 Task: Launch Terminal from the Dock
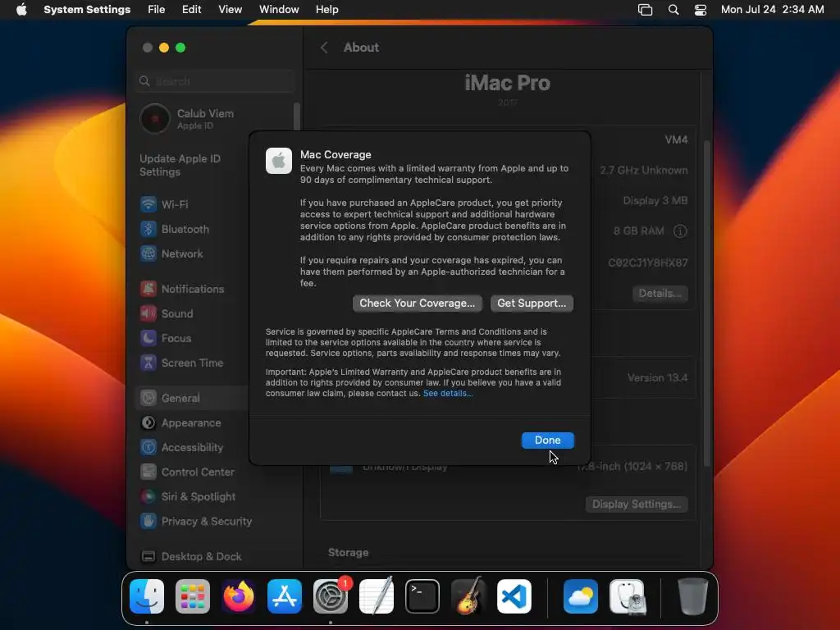click(422, 596)
